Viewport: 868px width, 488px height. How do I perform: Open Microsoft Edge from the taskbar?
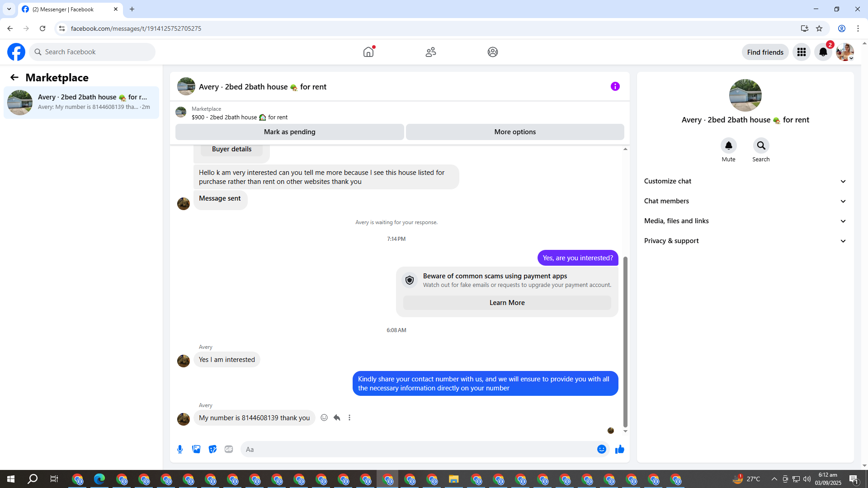[99, 479]
